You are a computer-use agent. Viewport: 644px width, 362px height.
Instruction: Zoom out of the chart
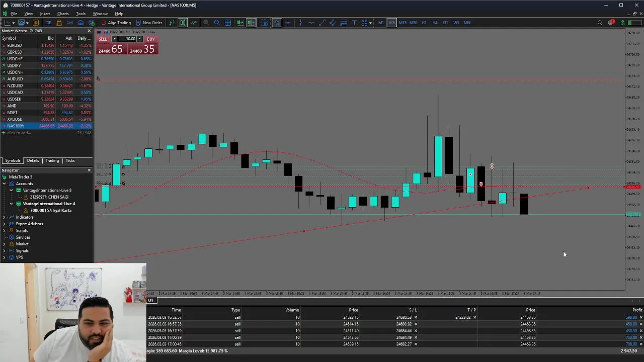[217, 23]
